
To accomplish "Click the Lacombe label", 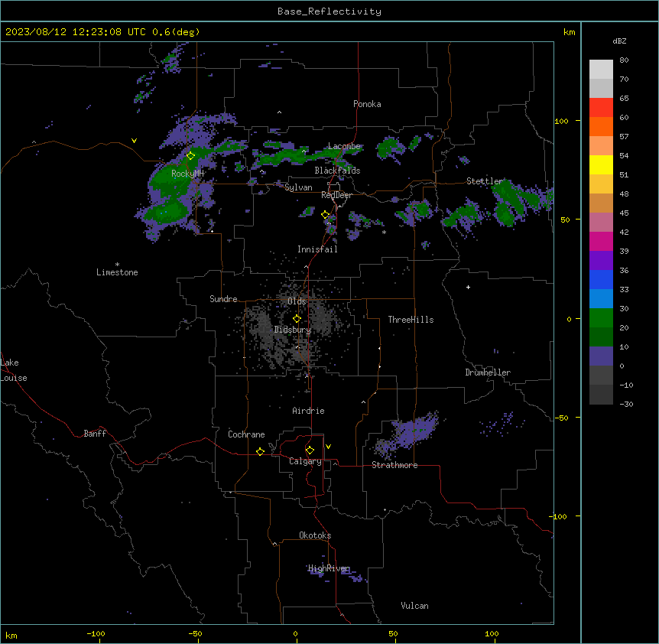I will point(344,146).
